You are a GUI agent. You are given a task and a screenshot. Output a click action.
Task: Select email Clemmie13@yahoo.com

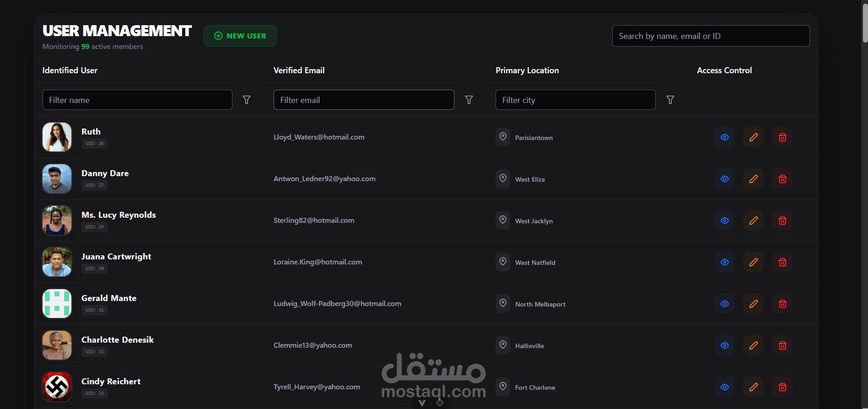[313, 345]
